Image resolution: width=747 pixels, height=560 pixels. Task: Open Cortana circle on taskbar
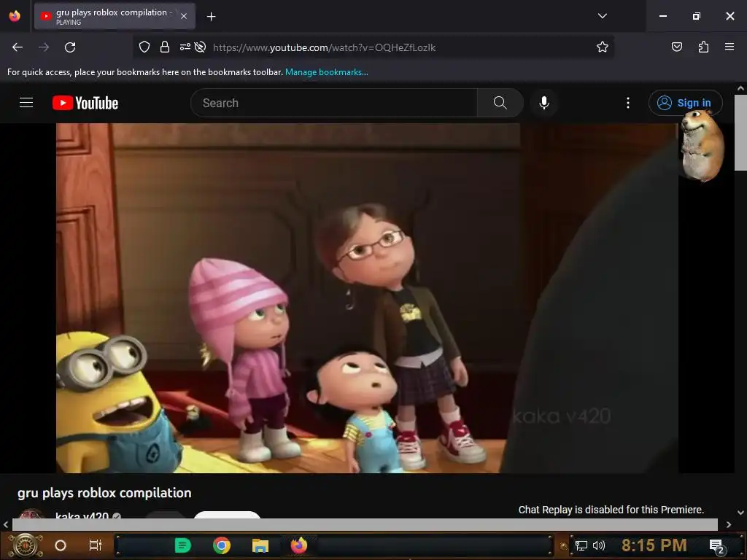[61, 545]
